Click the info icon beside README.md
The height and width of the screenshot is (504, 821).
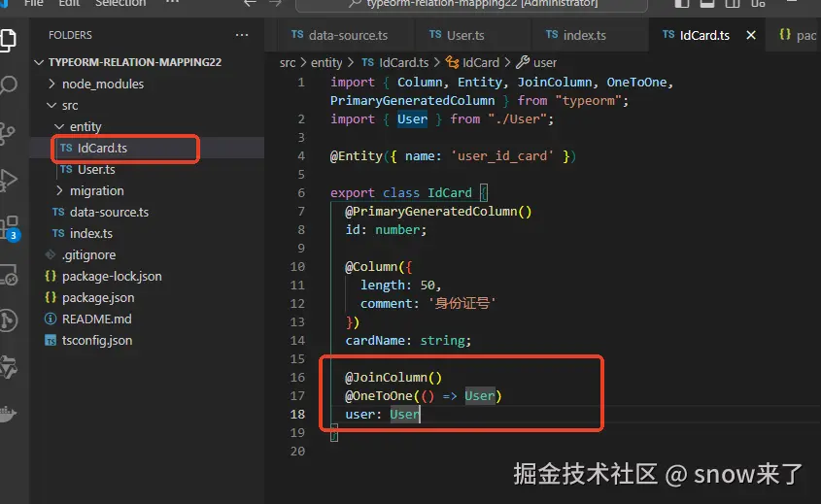51,319
